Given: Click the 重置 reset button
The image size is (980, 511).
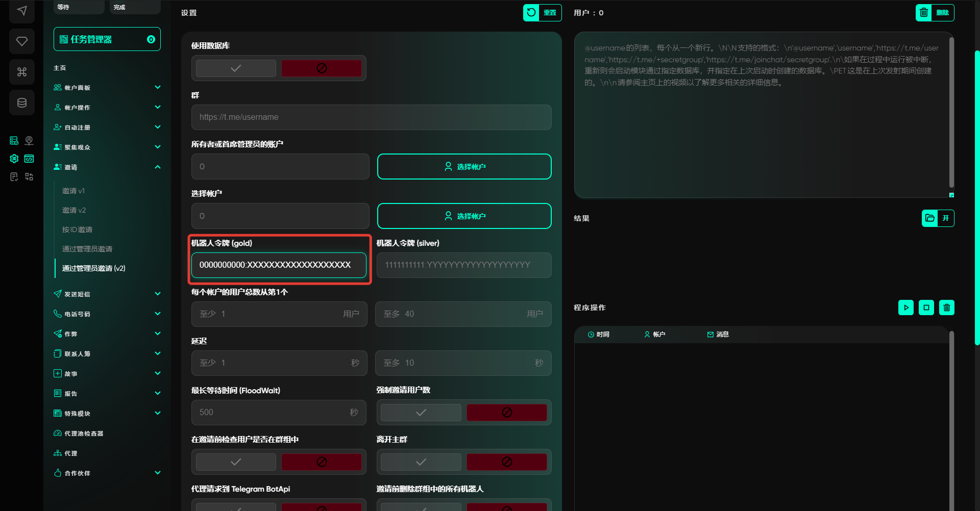Looking at the screenshot, I should pos(542,13).
